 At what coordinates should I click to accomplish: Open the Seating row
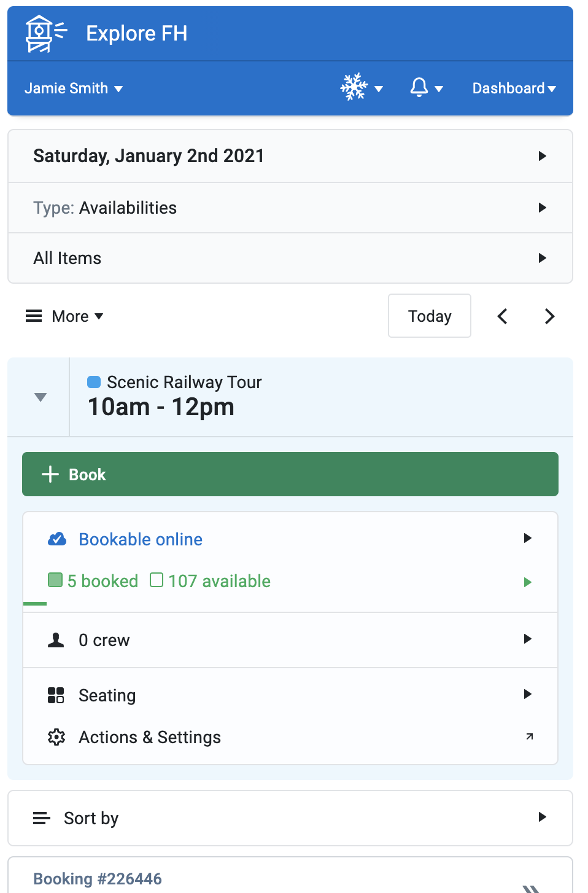coord(290,695)
